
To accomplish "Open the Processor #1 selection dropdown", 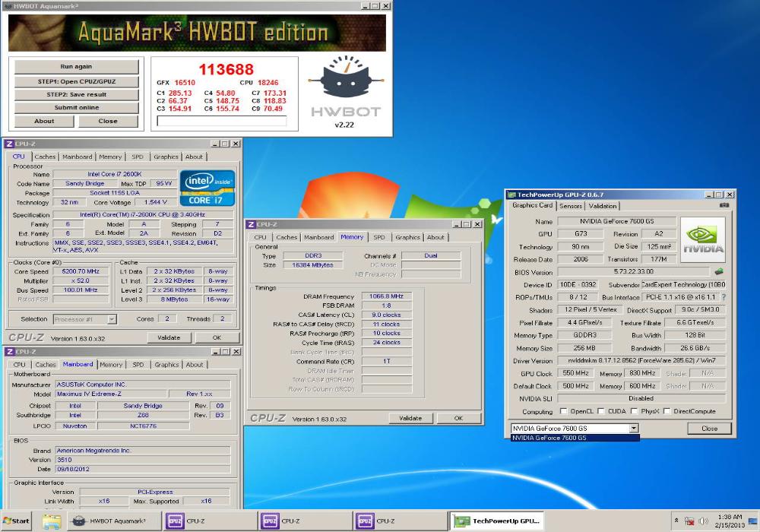I will click(112, 319).
